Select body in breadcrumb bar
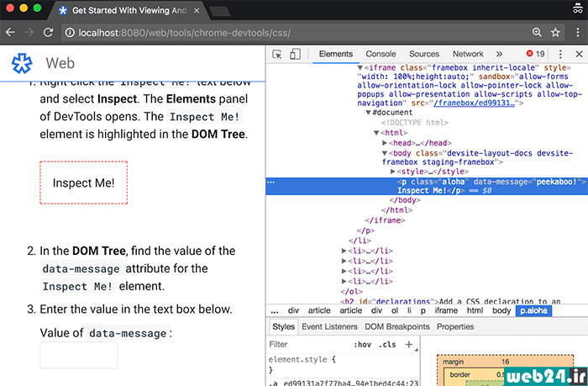 [x=501, y=311]
